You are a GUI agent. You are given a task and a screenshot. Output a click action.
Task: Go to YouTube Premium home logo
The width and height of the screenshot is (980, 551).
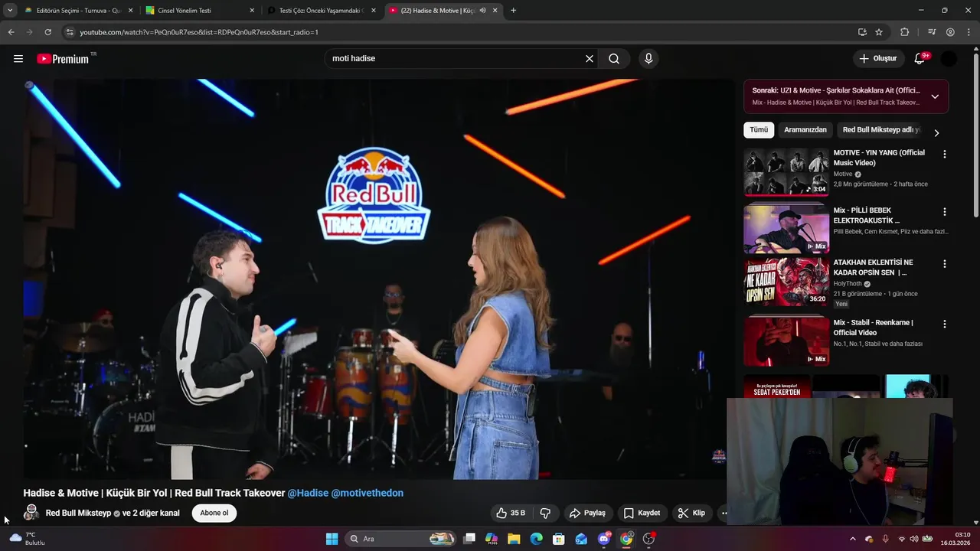63,59
